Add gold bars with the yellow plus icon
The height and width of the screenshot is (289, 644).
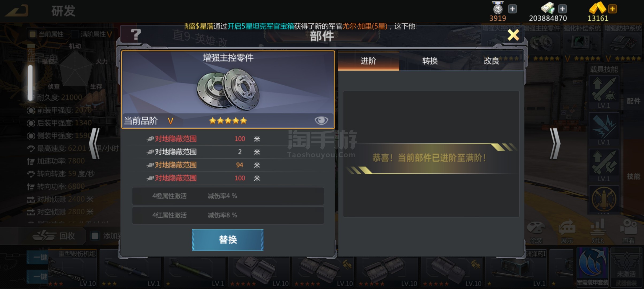(x=612, y=9)
